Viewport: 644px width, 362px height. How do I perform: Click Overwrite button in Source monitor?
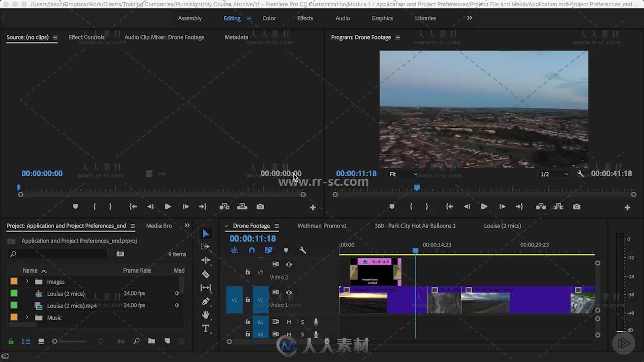pyautogui.click(x=242, y=207)
